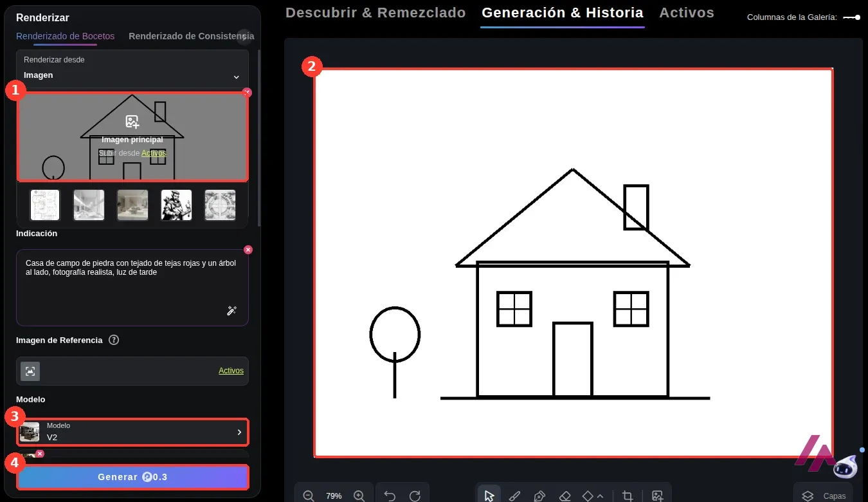Viewport: 868px width, 502px height.
Task: Click inside the Indicación prompt text field
Action: [132, 287]
